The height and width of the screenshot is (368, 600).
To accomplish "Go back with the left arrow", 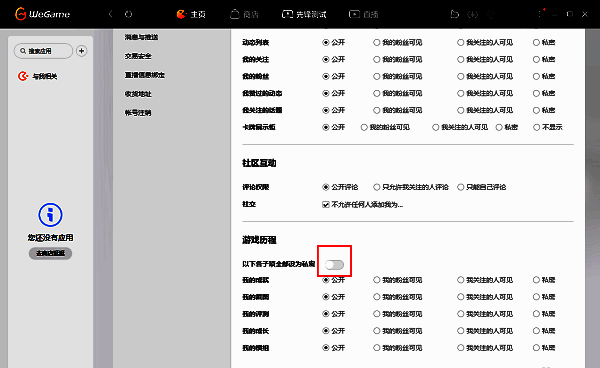I will point(111,14).
